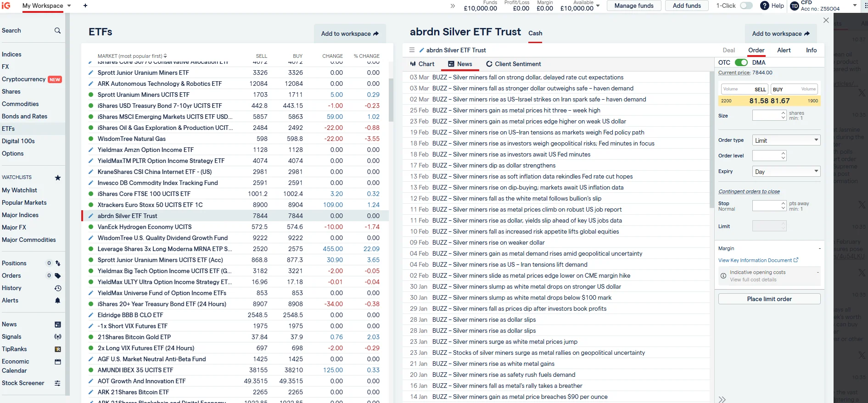Open the Order type Limit dropdown

(786, 140)
